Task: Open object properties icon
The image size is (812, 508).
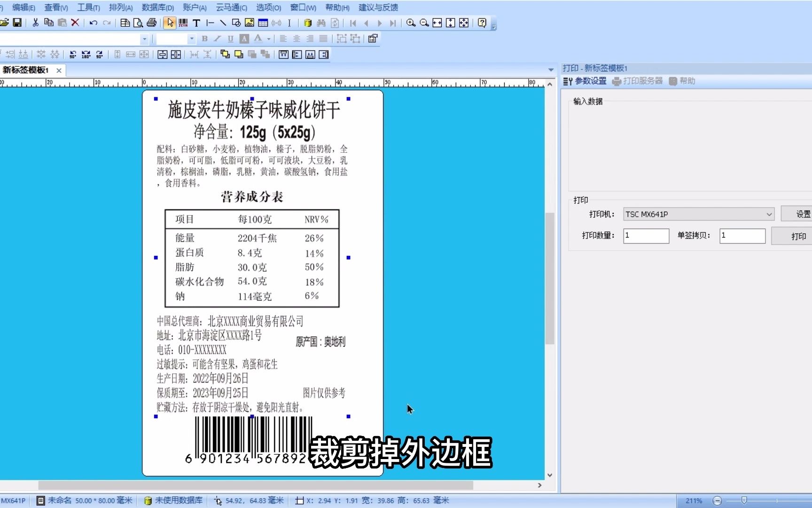Action: point(373,39)
